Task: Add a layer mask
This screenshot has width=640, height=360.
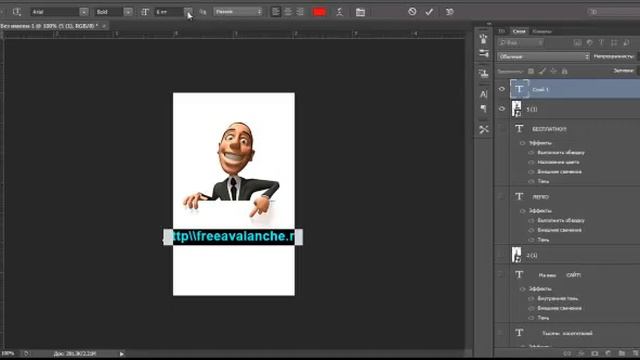Action: pos(594,353)
